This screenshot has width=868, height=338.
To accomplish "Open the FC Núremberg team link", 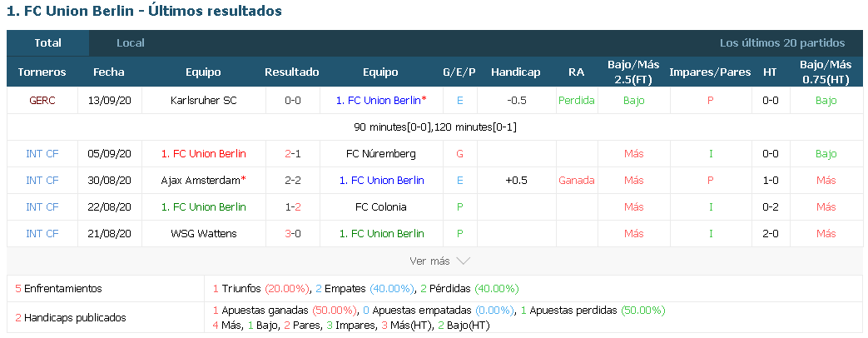I will tap(380, 153).
